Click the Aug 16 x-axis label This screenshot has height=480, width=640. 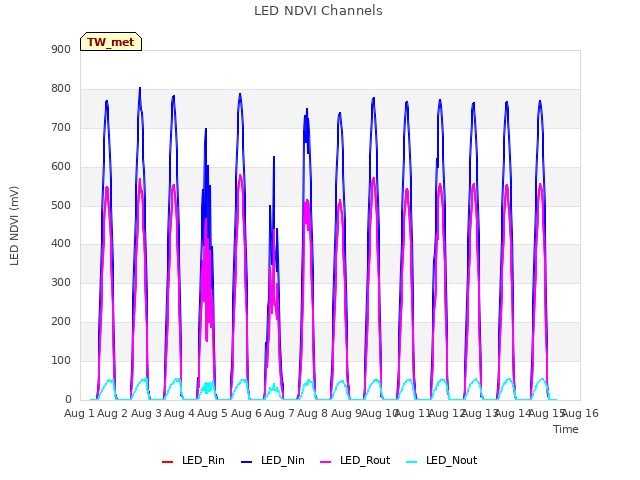tap(580, 413)
